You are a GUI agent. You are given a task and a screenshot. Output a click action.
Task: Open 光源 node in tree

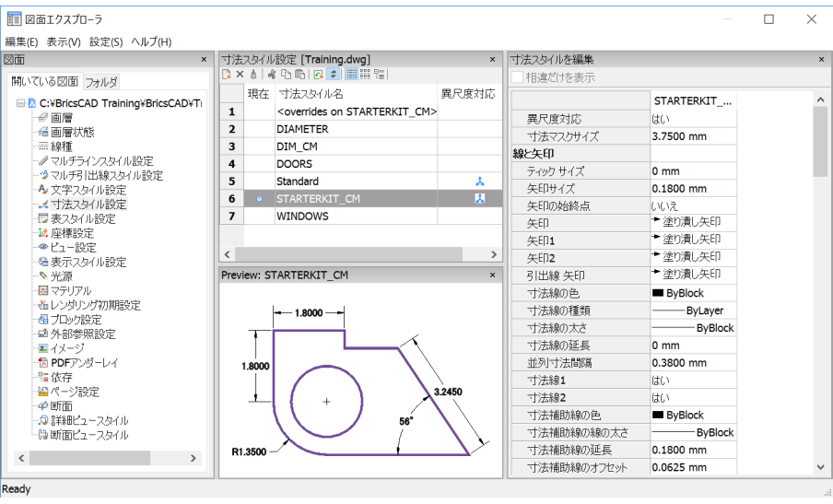tap(62, 276)
